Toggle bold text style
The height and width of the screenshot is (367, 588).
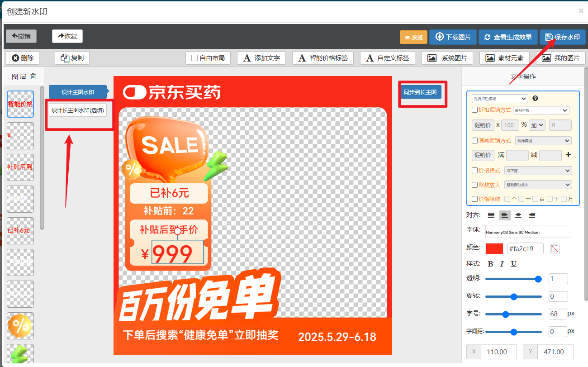point(491,264)
